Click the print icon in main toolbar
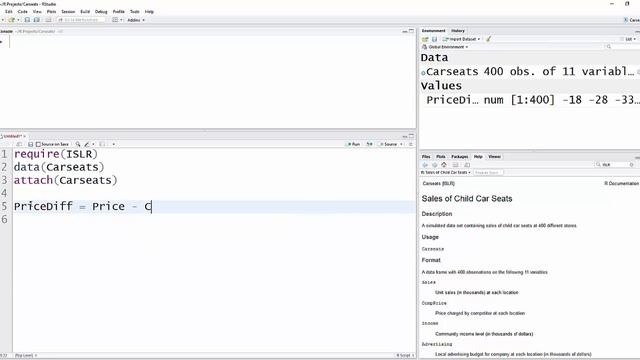Screen dimensions: 640x360 (48, 20)
